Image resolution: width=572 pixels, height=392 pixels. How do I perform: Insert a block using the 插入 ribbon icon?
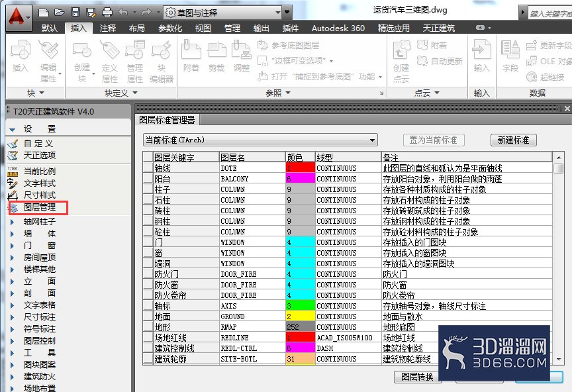(20, 56)
